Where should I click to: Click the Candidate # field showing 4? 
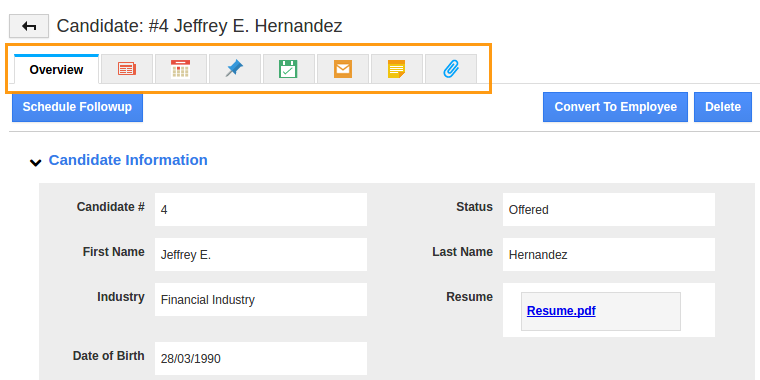point(261,209)
